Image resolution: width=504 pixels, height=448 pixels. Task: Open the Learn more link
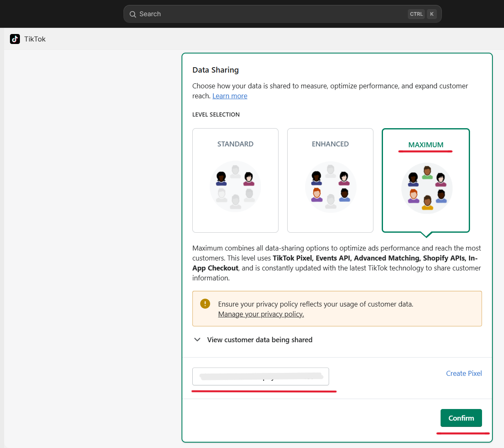pyautogui.click(x=230, y=96)
